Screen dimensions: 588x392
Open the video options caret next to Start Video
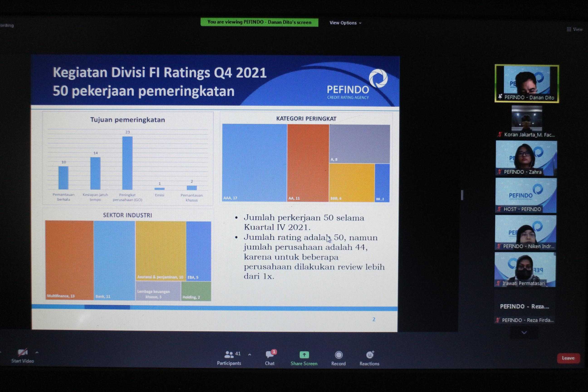coord(37,353)
